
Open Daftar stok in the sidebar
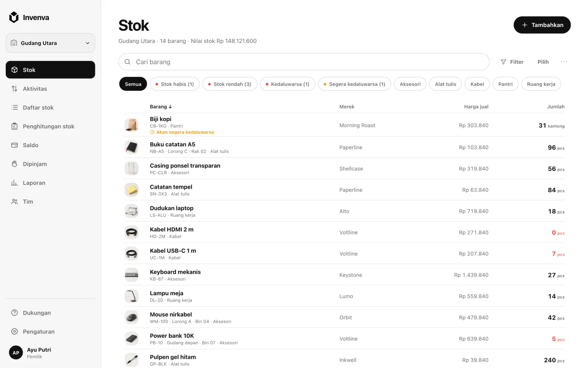(x=50, y=108)
